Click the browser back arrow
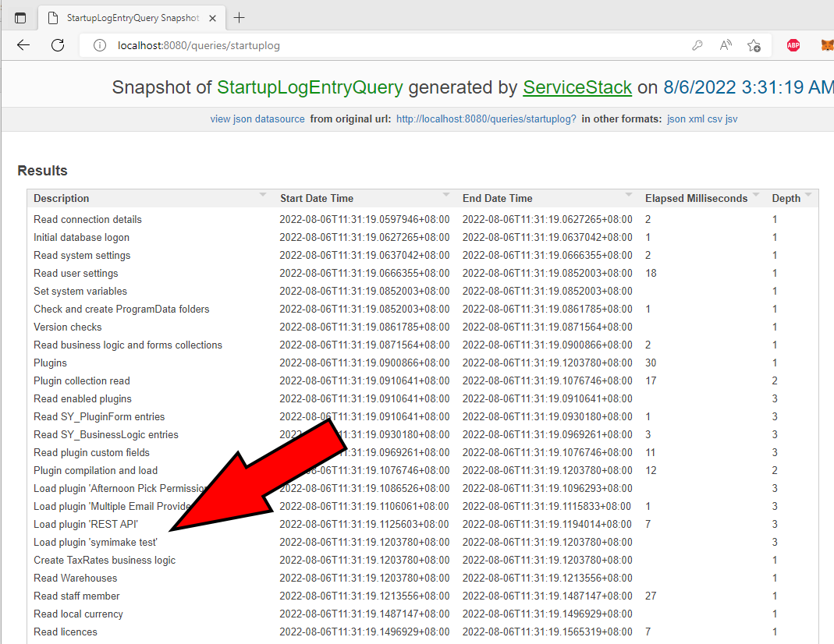This screenshot has width=834, height=644. coord(23,45)
